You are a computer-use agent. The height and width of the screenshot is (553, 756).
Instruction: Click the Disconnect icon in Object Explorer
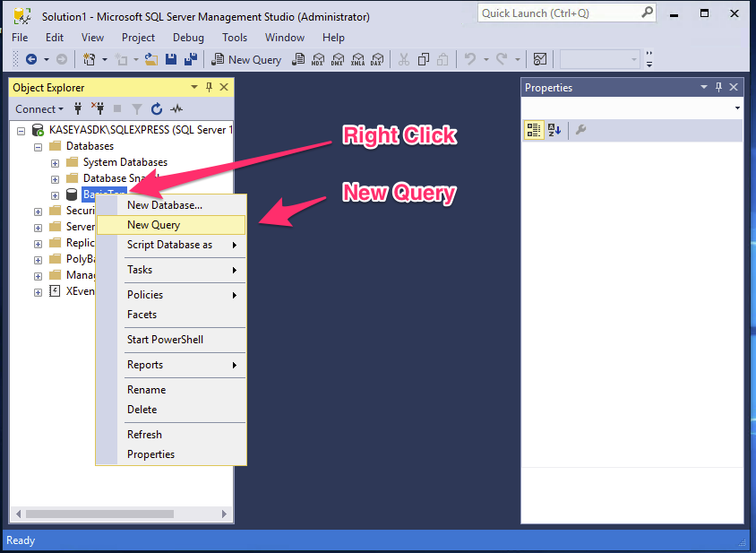(98, 108)
